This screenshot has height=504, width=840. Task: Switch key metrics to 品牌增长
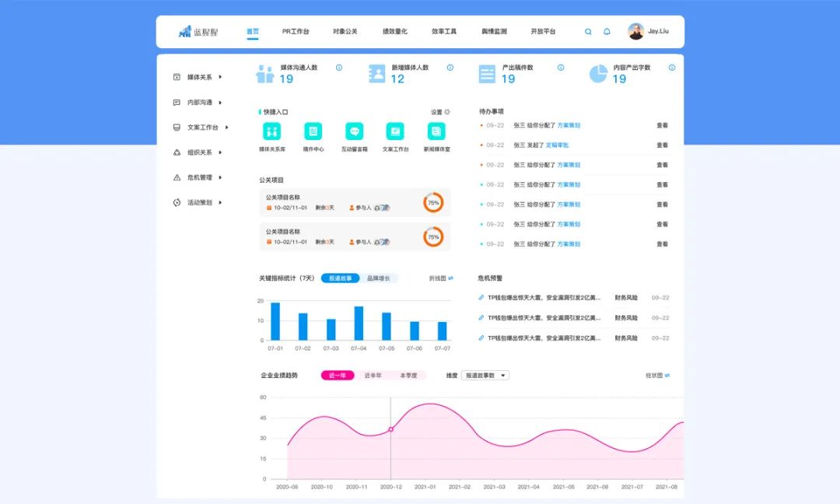coord(380,278)
